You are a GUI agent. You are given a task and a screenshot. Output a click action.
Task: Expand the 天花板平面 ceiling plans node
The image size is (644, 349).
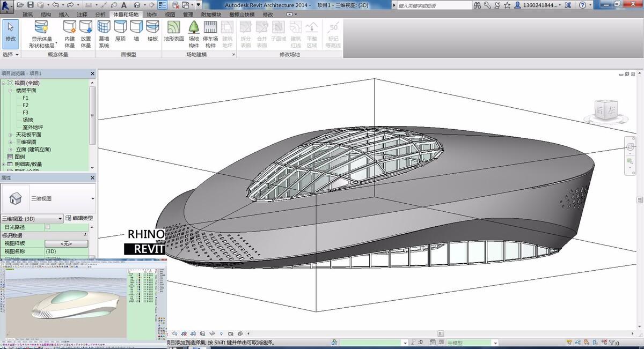pyautogui.click(x=11, y=135)
